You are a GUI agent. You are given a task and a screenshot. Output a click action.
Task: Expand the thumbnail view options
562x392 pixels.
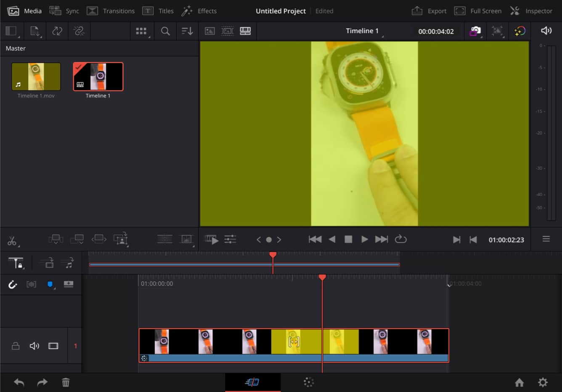(141, 31)
